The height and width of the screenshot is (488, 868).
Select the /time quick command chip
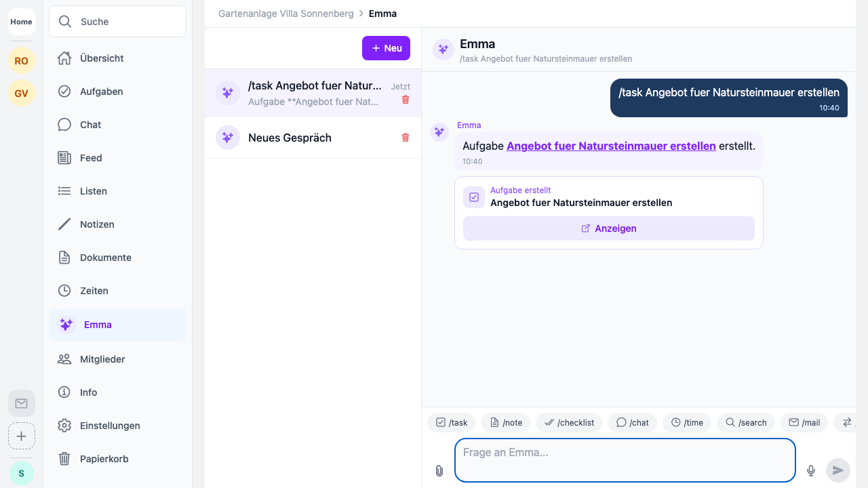coord(686,422)
